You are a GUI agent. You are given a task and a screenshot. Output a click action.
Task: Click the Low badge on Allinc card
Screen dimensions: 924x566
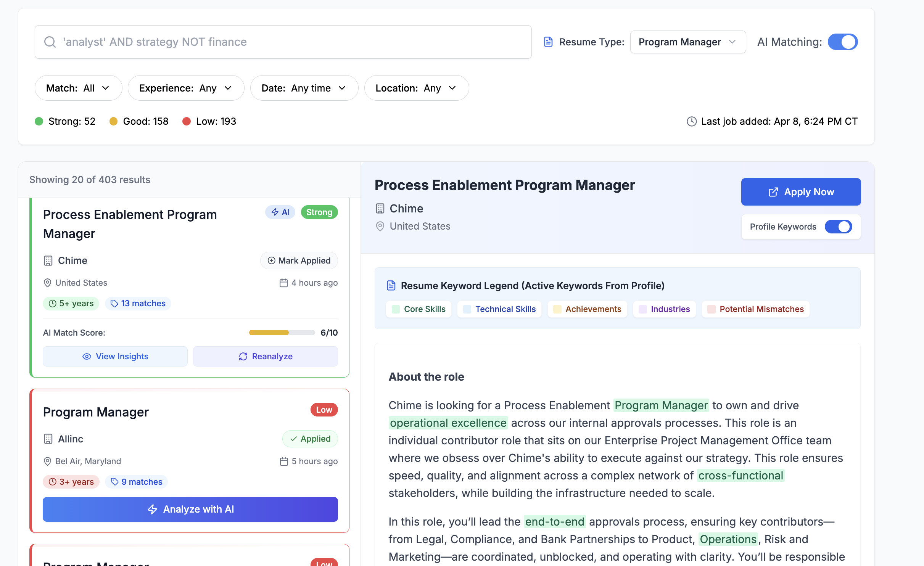click(x=324, y=410)
